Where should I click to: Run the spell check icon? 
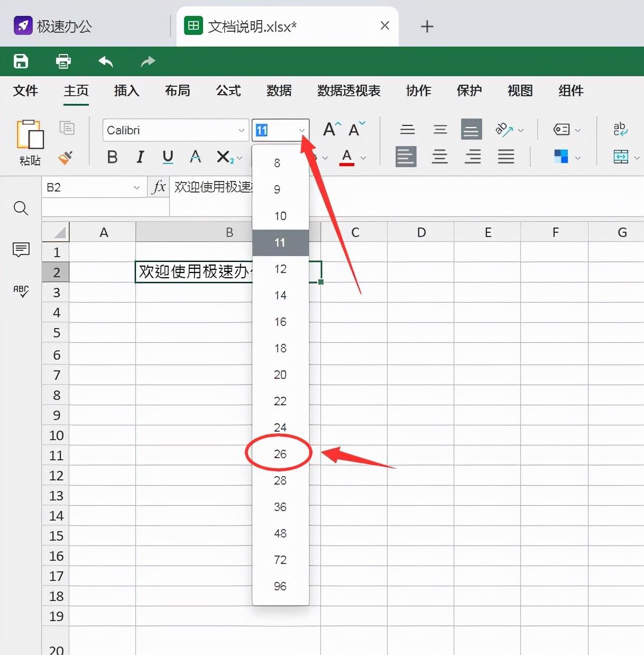tap(21, 291)
